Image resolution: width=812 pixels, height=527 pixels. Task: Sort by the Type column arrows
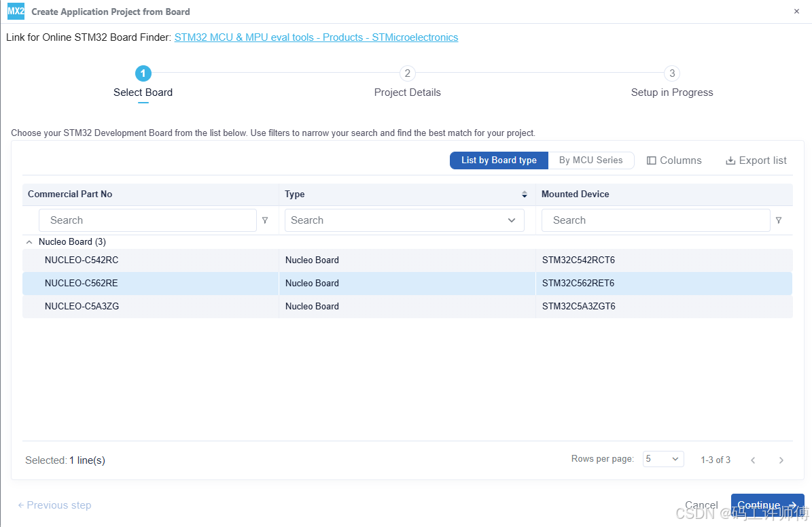(x=524, y=194)
